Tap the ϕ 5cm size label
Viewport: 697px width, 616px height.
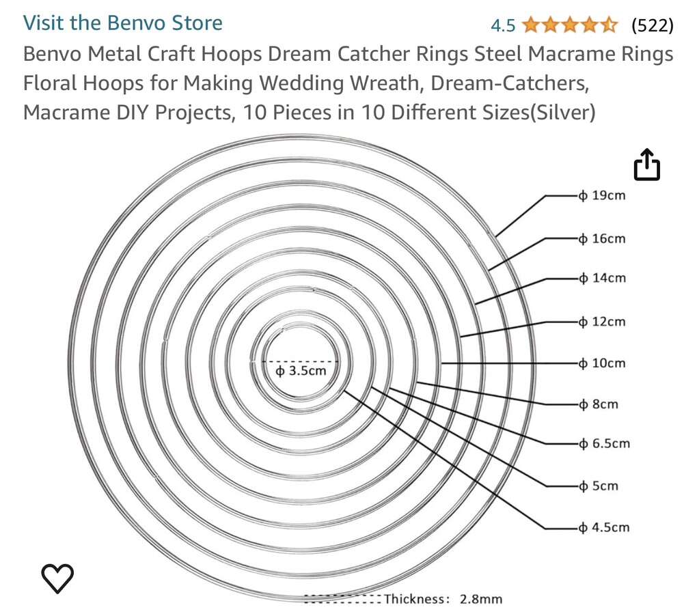(599, 486)
